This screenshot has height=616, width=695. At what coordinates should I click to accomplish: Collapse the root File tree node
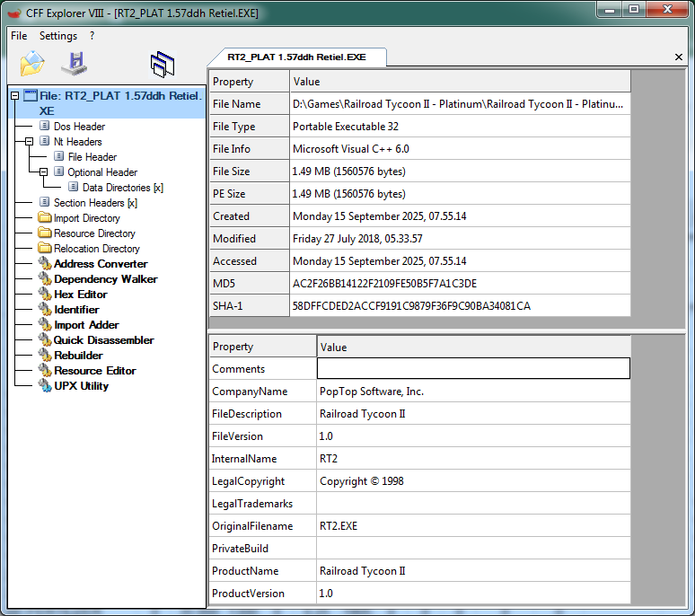click(14, 95)
